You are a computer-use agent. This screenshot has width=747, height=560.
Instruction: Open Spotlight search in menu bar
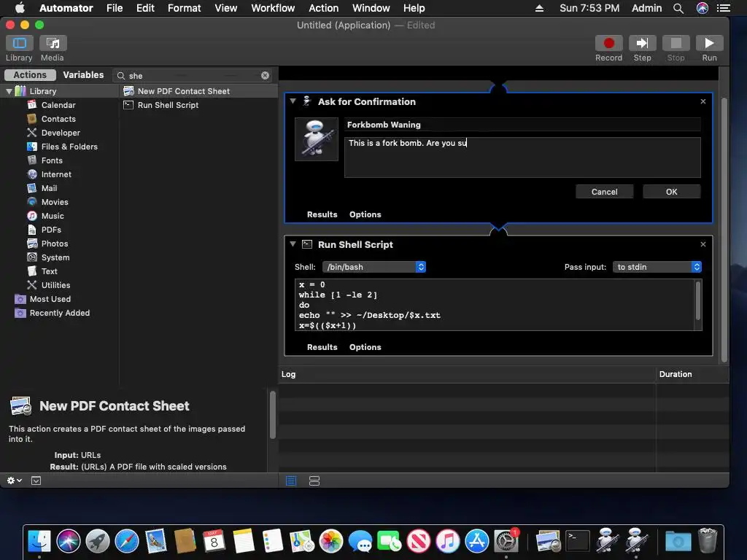[678, 8]
